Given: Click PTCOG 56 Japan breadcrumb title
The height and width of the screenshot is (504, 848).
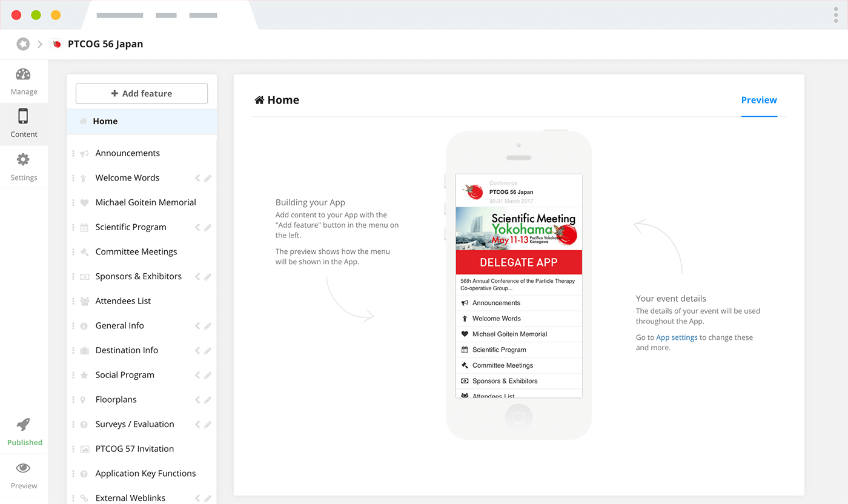Looking at the screenshot, I should [x=105, y=44].
